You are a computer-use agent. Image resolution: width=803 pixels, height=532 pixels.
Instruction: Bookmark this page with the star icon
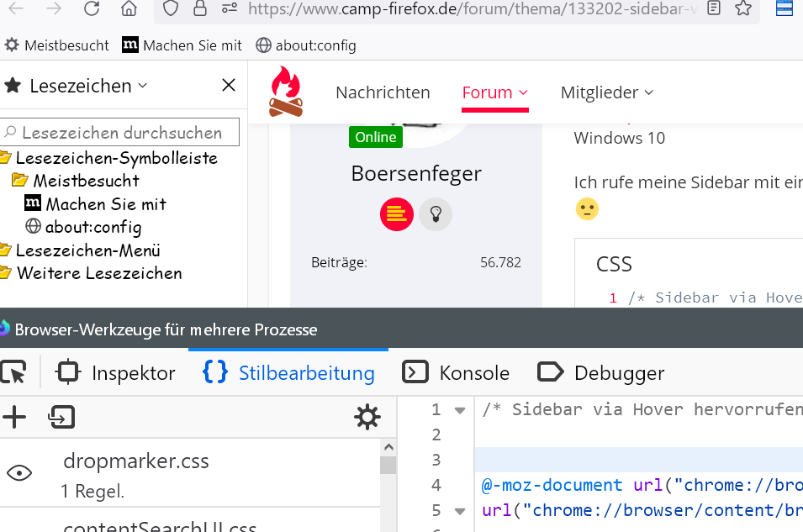coord(742,9)
